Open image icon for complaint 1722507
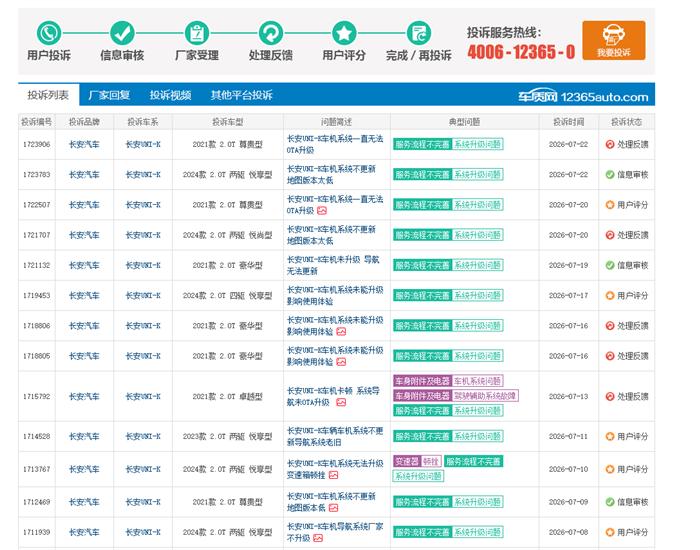The width and height of the screenshot is (700, 550). point(322,211)
